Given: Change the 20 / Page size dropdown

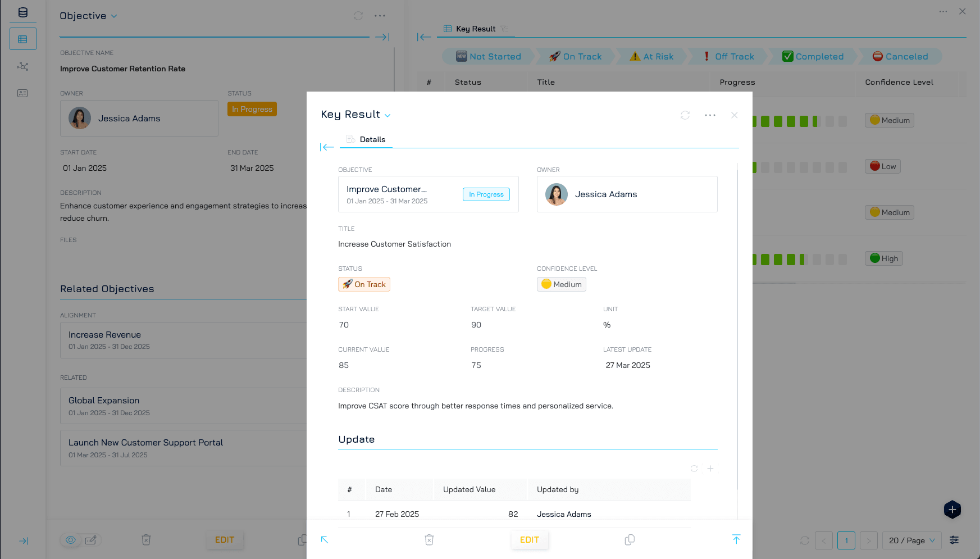Looking at the screenshot, I should 912,540.
